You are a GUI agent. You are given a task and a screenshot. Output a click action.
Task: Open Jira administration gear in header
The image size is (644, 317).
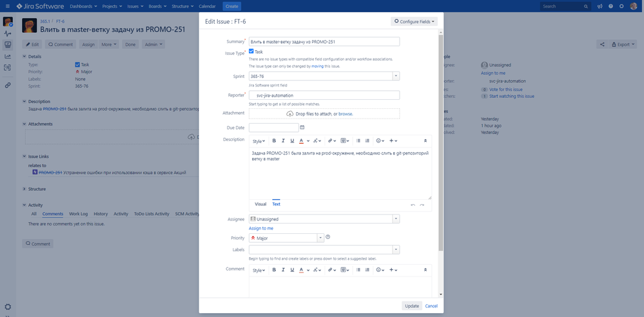tap(621, 6)
